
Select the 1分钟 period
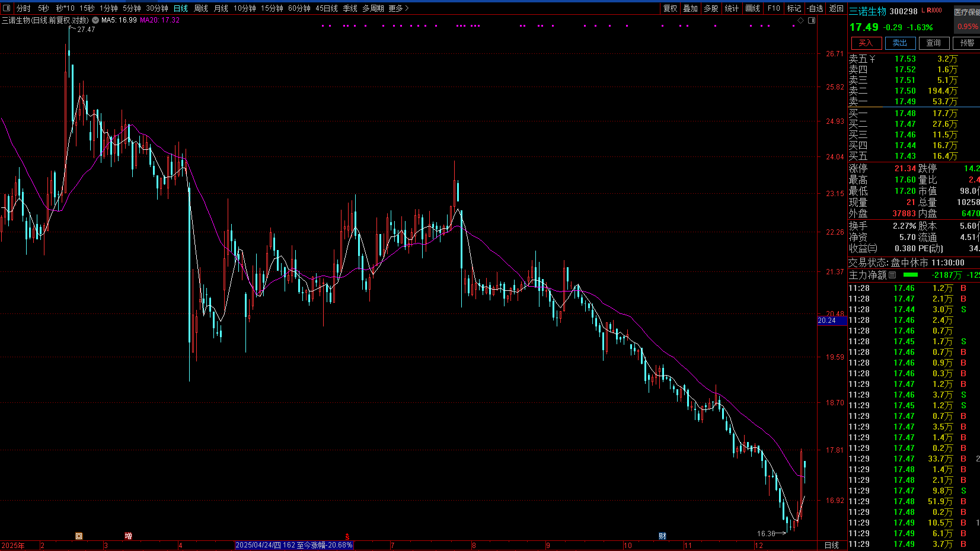tap(108, 8)
